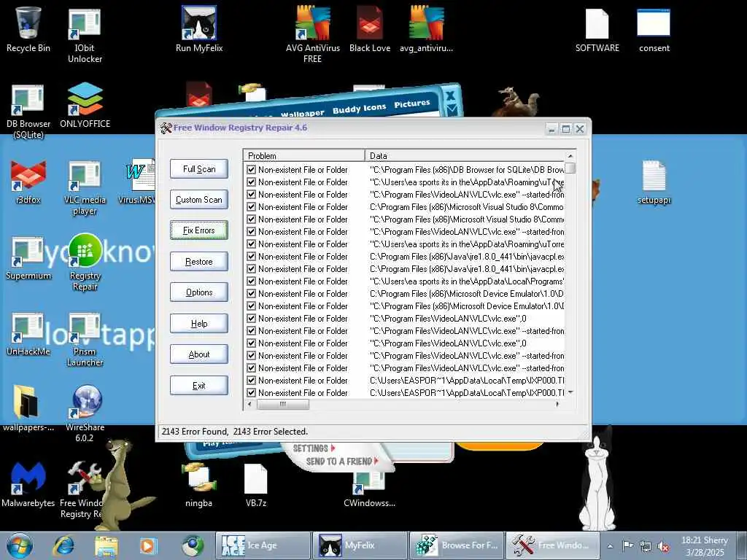The image size is (747, 560).
Task: Click SEND TO A FRIEND link
Action: point(342,462)
